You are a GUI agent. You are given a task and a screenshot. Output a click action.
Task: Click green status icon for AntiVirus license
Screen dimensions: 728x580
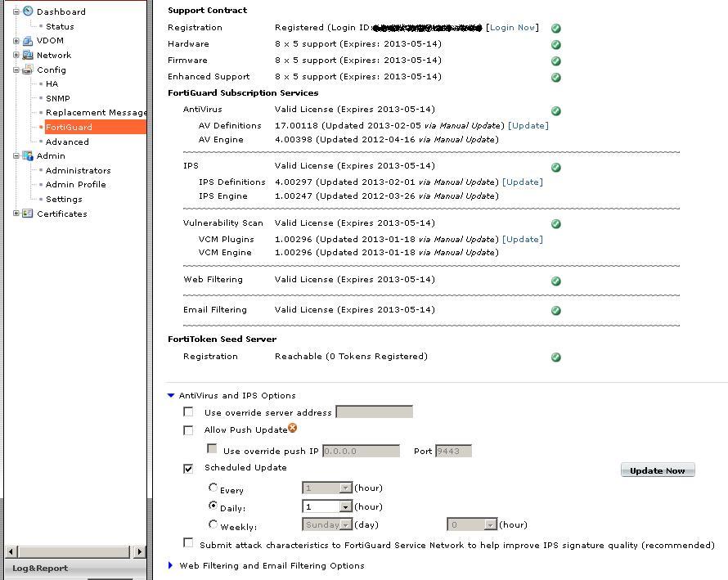555,110
